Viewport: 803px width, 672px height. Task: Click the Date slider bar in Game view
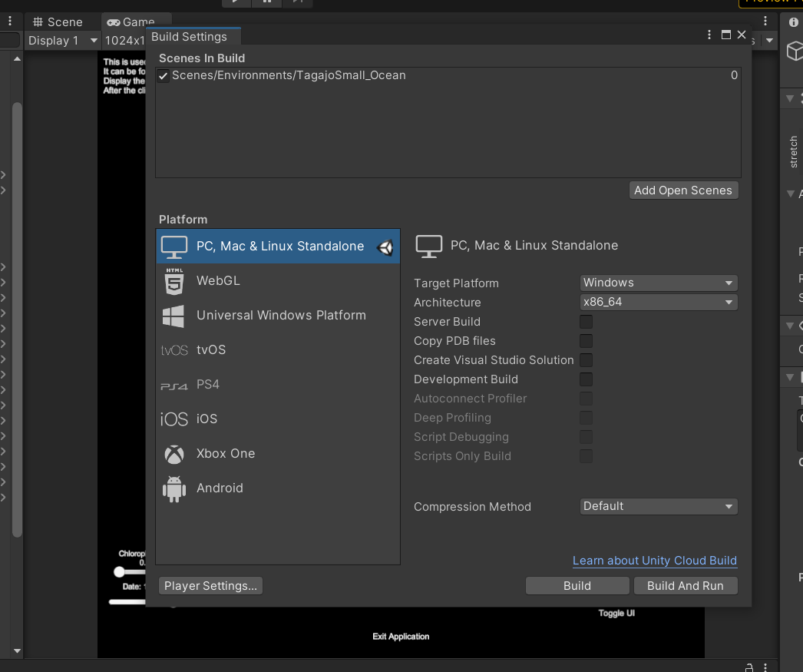point(127,602)
